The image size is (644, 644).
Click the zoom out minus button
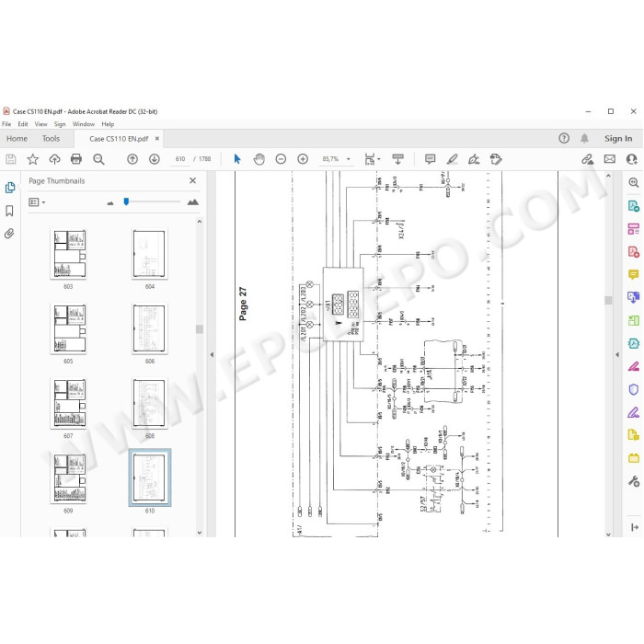click(281, 159)
